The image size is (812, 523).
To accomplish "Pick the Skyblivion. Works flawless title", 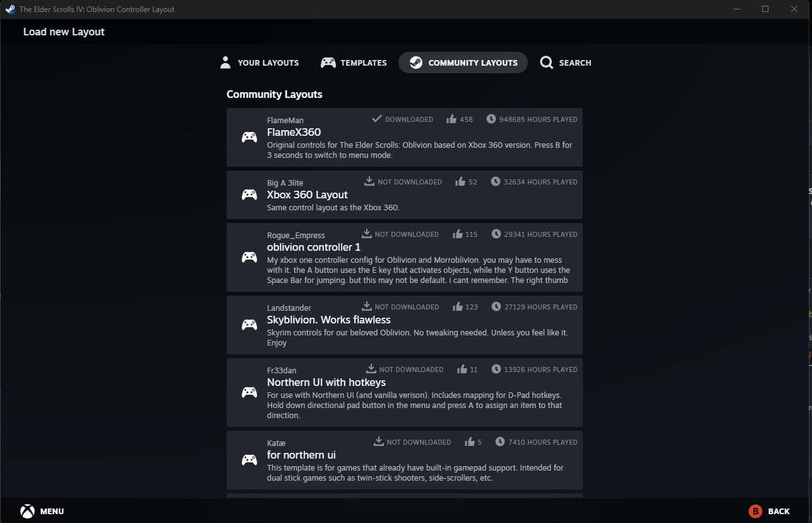I will 329,320.
